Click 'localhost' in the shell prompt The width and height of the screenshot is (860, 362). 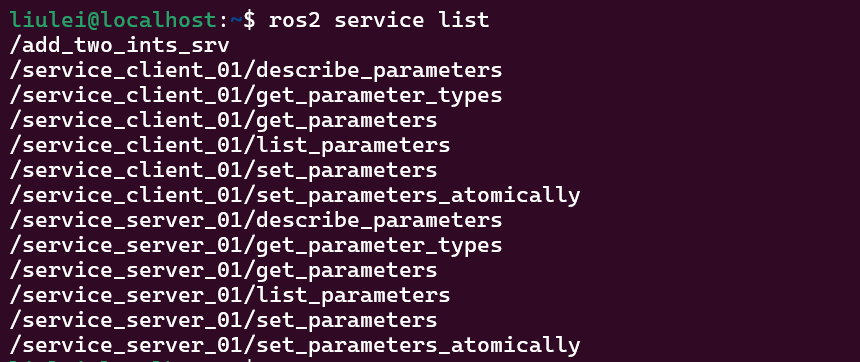point(159,20)
